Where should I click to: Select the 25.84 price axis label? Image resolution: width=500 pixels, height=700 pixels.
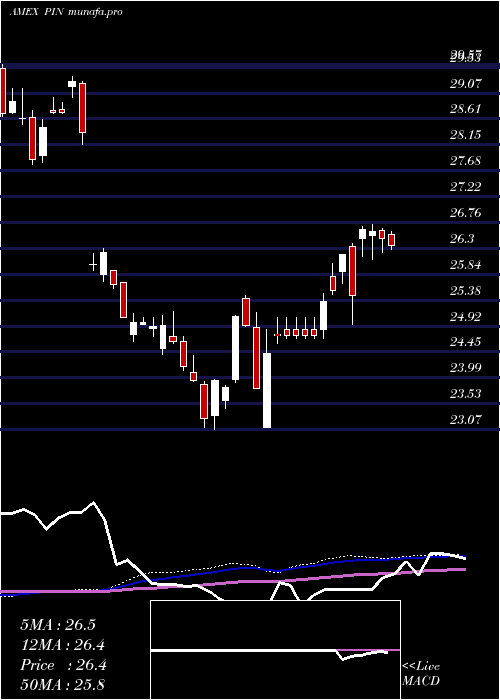point(466,265)
